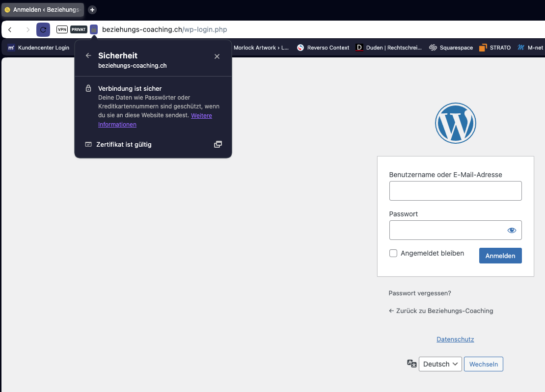Image resolution: width=545 pixels, height=392 pixels.
Task: Open the Deutsch language dropdown
Action: click(440, 364)
